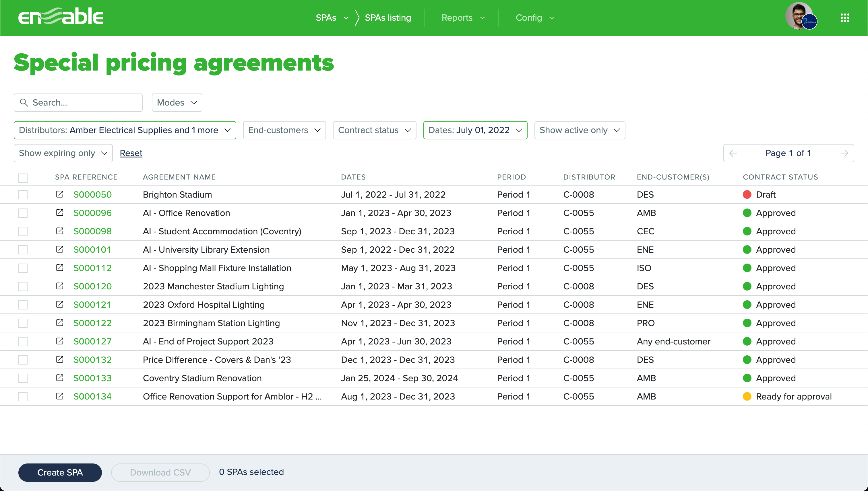Click green Approved dot on S000096 row
This screenshot has height=491, width=868.
tap(747, 213)
